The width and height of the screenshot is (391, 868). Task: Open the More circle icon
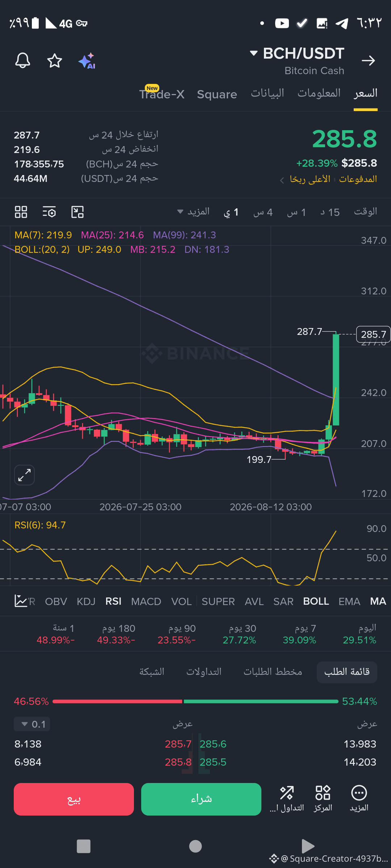click(x=359, y=799)
